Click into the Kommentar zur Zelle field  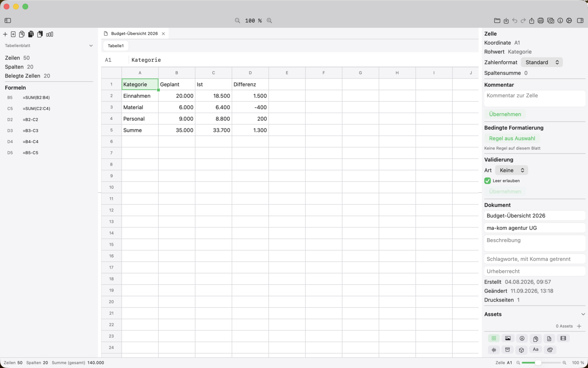coord(535,99)
